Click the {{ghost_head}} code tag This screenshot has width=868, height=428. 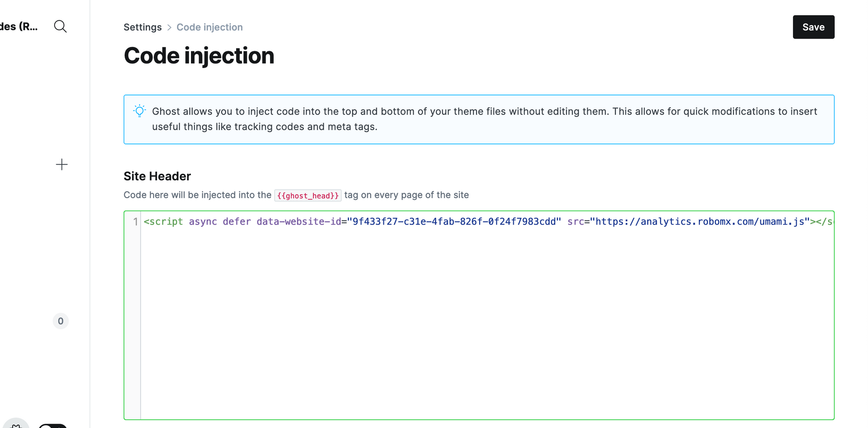308,196
